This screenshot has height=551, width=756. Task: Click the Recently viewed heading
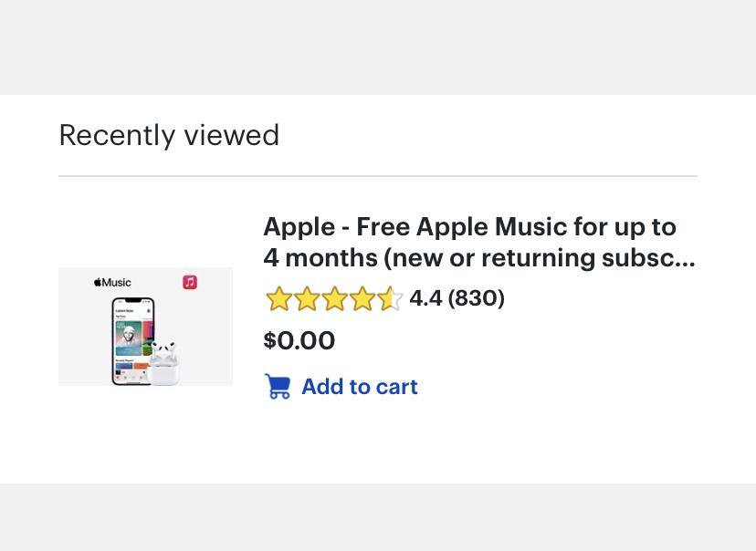point(169,135)
